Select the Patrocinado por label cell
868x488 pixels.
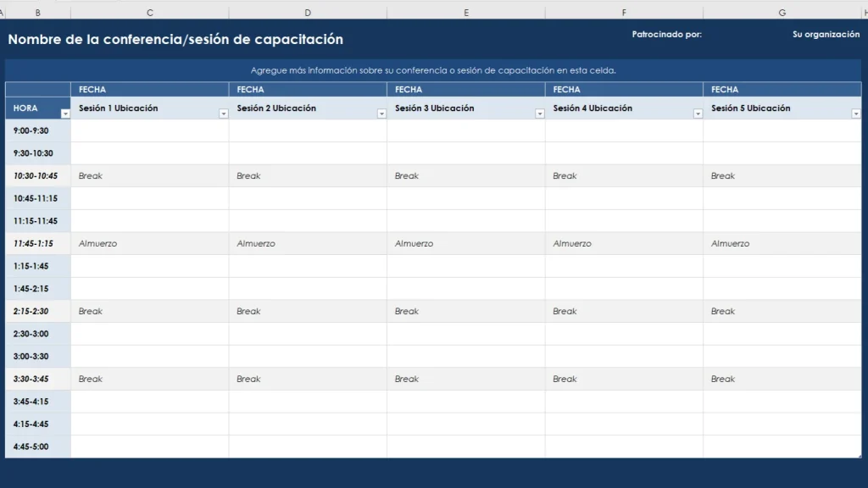click(665, 35)
